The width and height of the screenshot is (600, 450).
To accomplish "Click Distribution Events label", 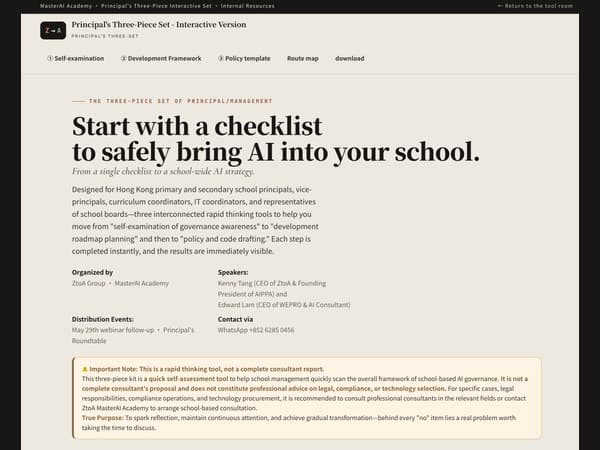I will tap(103, 319).
